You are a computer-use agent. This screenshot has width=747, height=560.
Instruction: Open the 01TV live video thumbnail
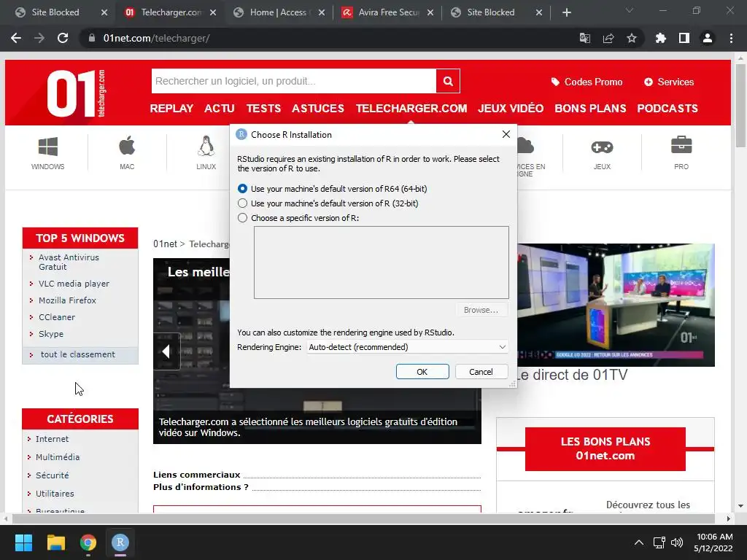pyautogui.click(x=616, y=306)
